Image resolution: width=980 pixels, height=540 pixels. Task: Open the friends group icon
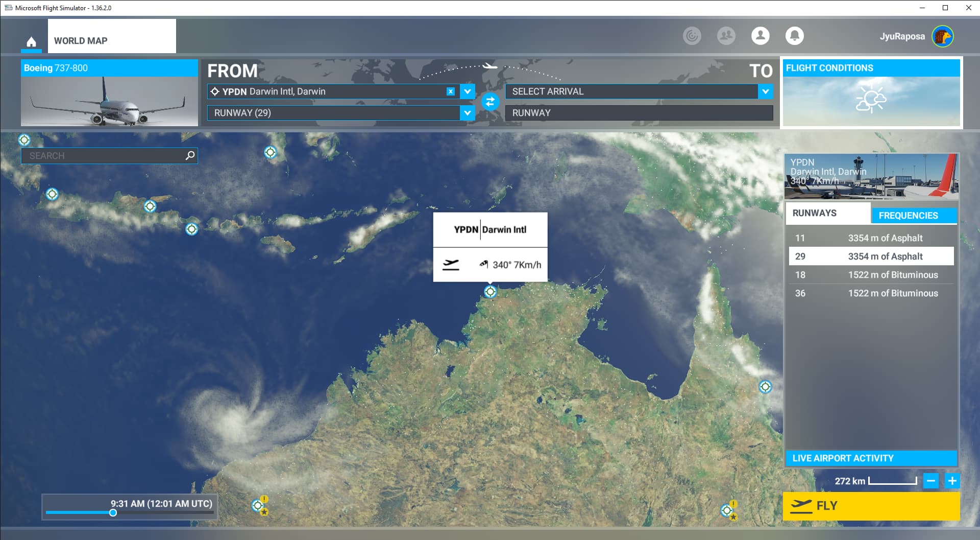pyautogui.click(x=726, y=36)
